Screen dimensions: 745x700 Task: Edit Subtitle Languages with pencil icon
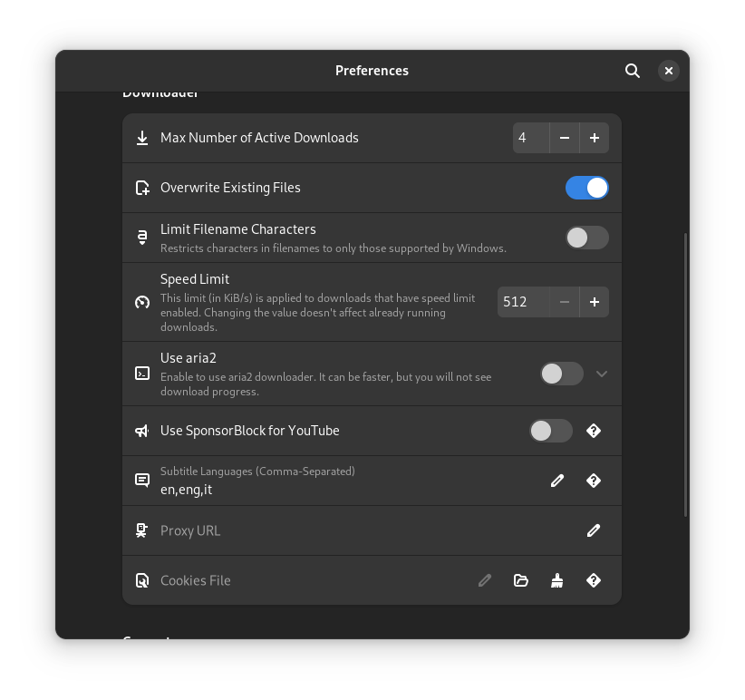coord(557,481)
